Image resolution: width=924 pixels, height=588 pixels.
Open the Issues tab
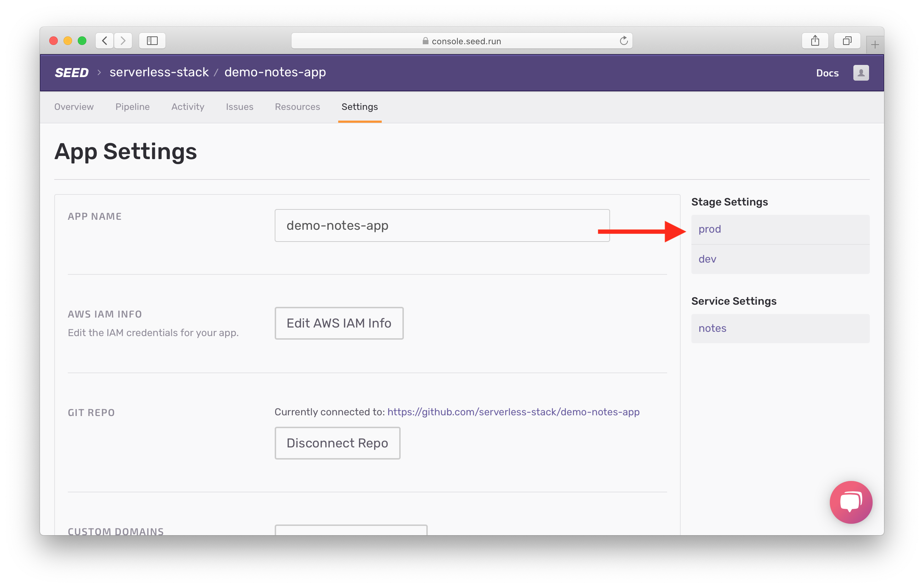point(239,107)
